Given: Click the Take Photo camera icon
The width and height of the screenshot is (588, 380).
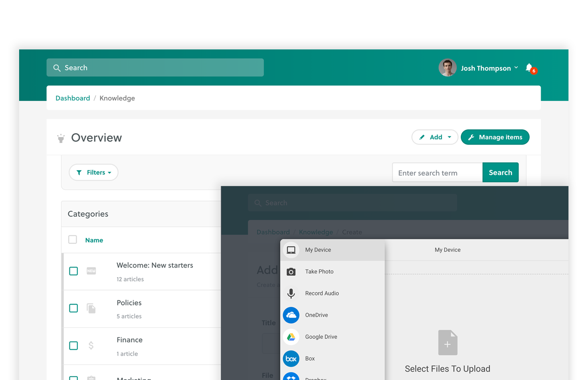Looking at the screenshot, I should pos(291,272).
